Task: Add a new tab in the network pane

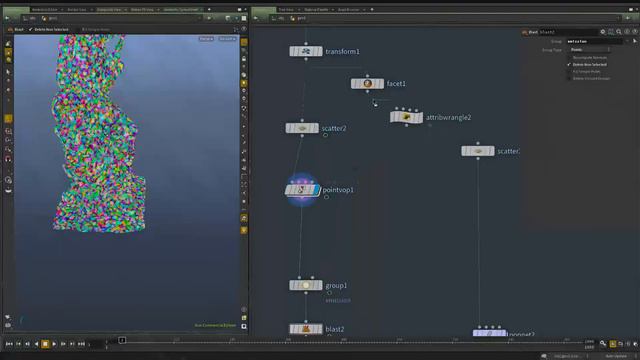Action: (371, 9)
